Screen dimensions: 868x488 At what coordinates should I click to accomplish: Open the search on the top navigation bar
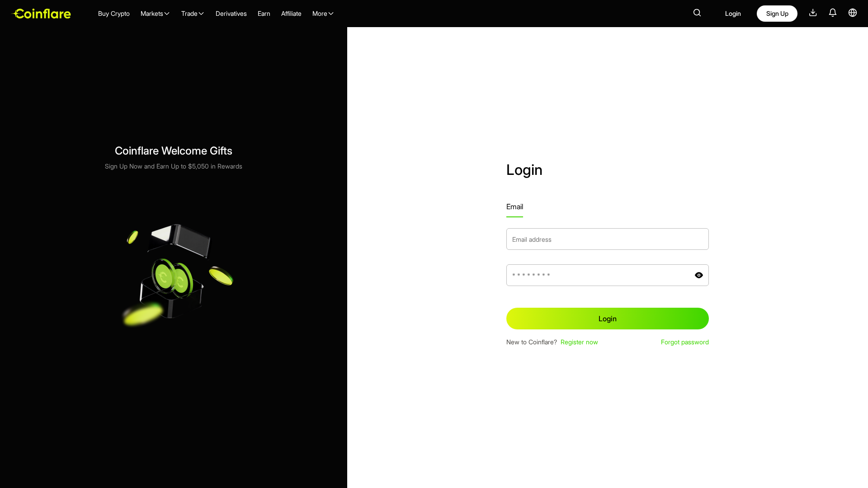(697, 13)
